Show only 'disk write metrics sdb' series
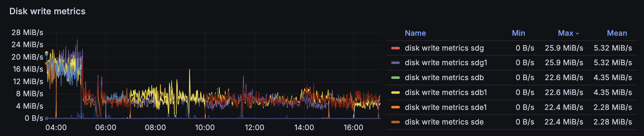 [x=444, y=78]
